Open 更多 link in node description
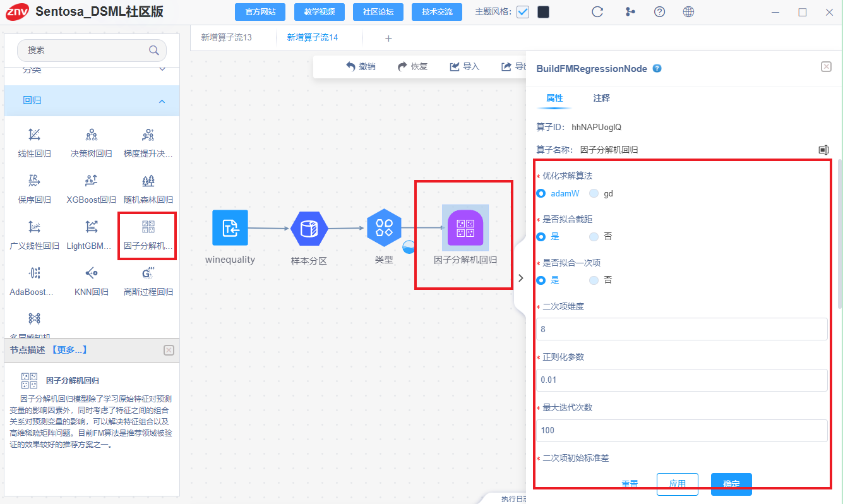 tap(69, 350)
